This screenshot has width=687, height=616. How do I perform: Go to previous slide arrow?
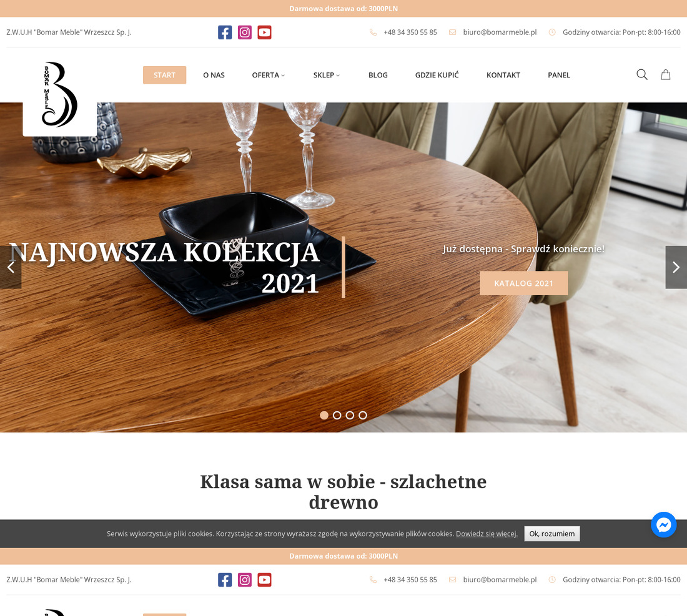[x=11, y=267]
